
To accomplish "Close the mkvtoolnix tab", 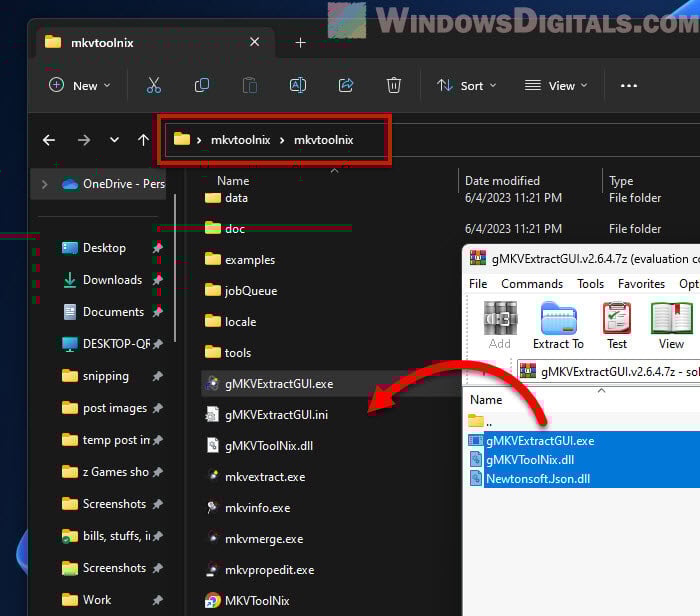I will 254,42.
